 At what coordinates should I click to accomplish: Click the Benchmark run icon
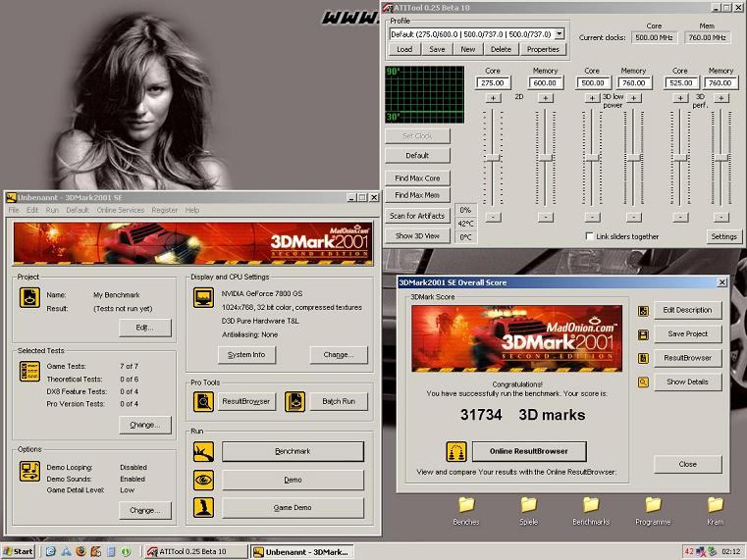pos(203,451)
